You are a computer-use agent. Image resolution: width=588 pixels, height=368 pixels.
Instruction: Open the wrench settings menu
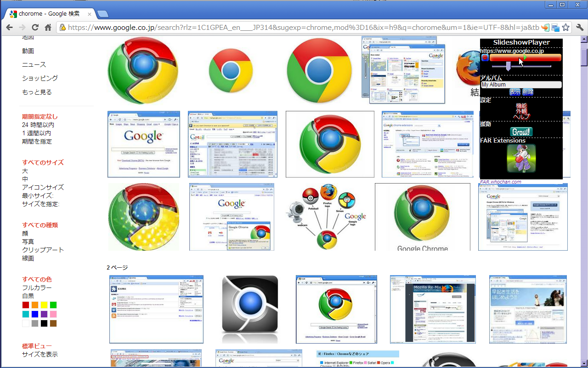point(580,28)
